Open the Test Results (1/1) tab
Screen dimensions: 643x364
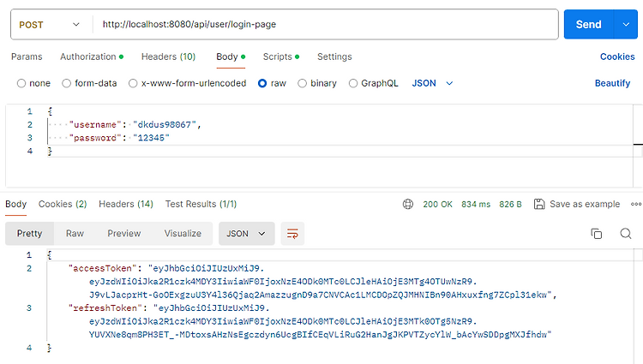coord(201,204)
